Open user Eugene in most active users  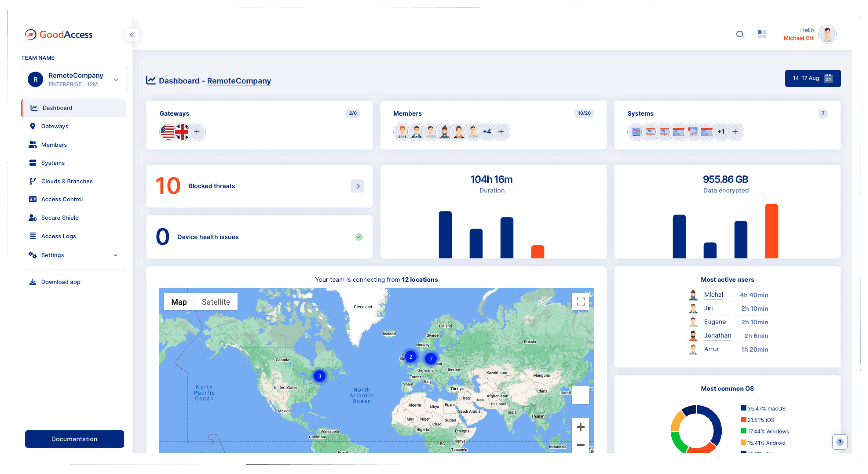tap(715, 322)
